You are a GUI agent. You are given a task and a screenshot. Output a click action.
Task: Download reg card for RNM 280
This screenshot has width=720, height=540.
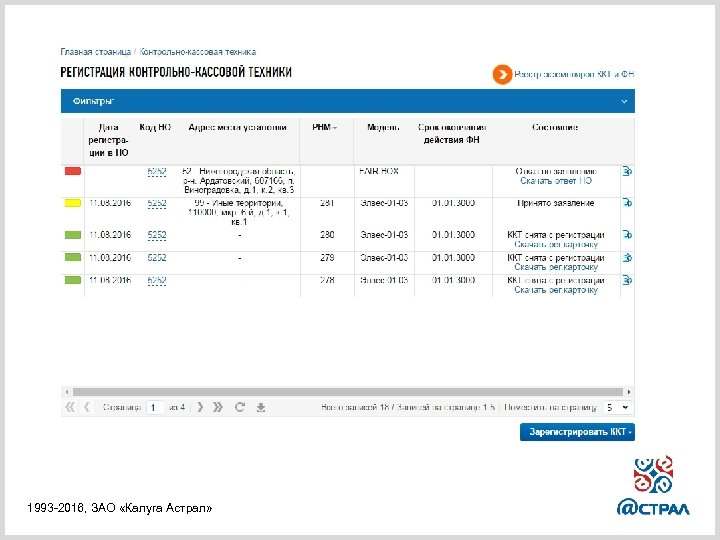pyautogui.click(x=556, y=244)
